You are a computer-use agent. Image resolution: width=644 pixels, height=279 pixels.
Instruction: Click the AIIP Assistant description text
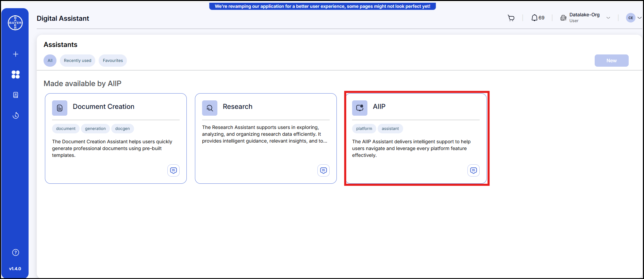coord(411,148)
